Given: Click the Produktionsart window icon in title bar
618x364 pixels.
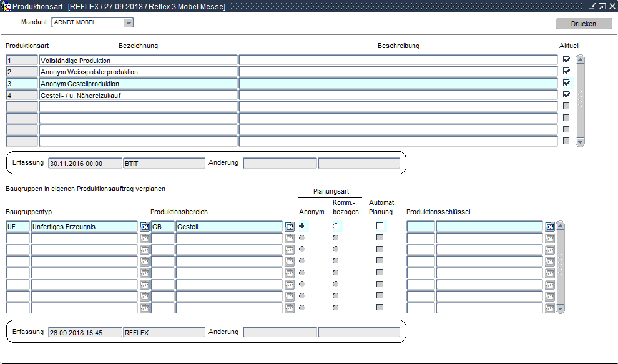Looking at the screenshot, I should coord(7,6).
